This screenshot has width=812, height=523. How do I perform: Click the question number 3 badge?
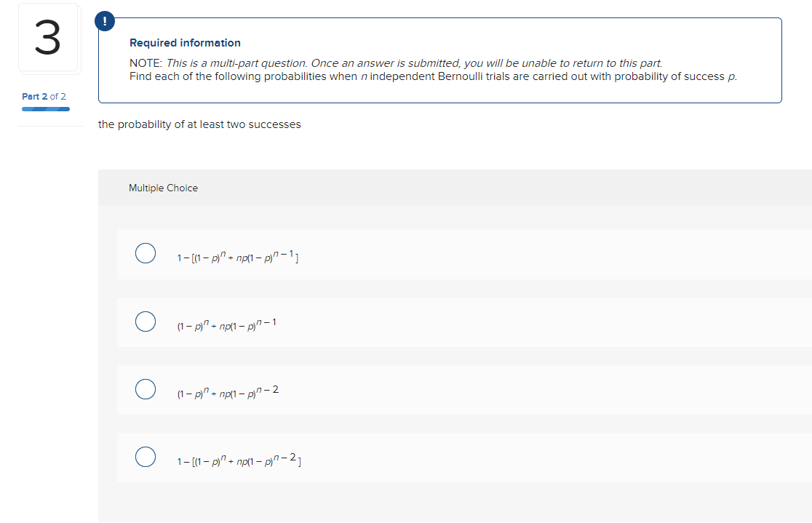(x=48, y=38)
